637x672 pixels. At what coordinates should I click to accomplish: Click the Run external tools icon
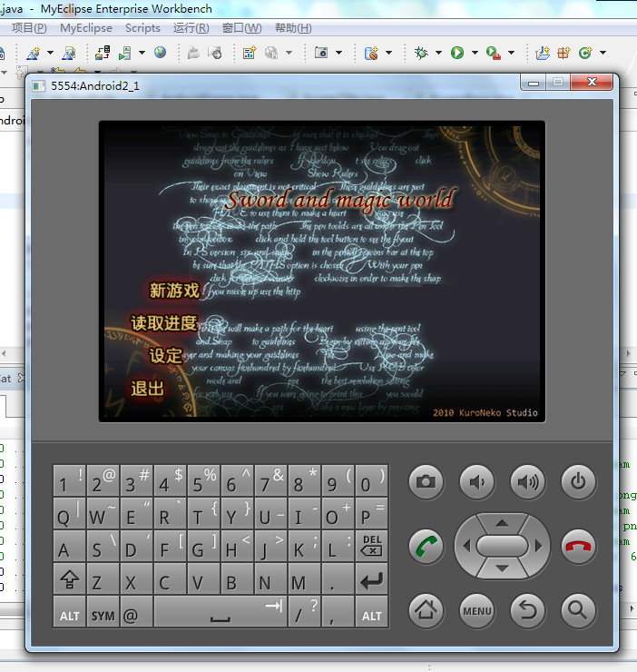click(x=494, y=54)
